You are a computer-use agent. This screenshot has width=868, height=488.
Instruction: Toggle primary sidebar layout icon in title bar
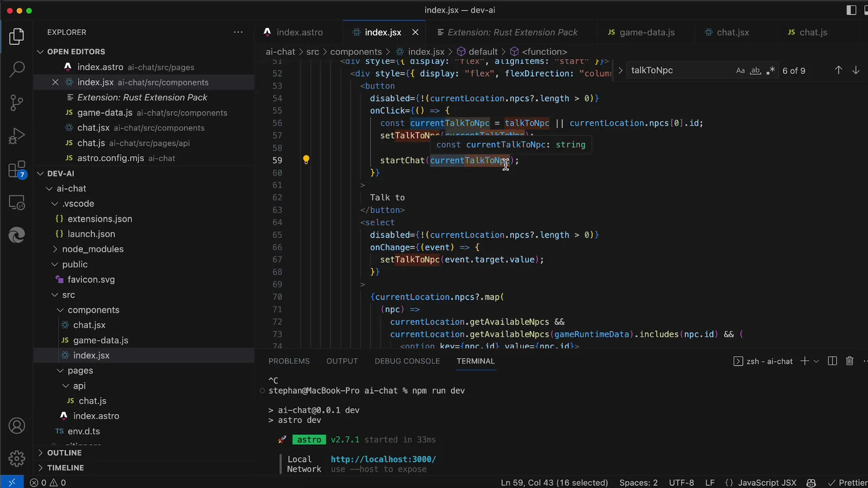851,10
